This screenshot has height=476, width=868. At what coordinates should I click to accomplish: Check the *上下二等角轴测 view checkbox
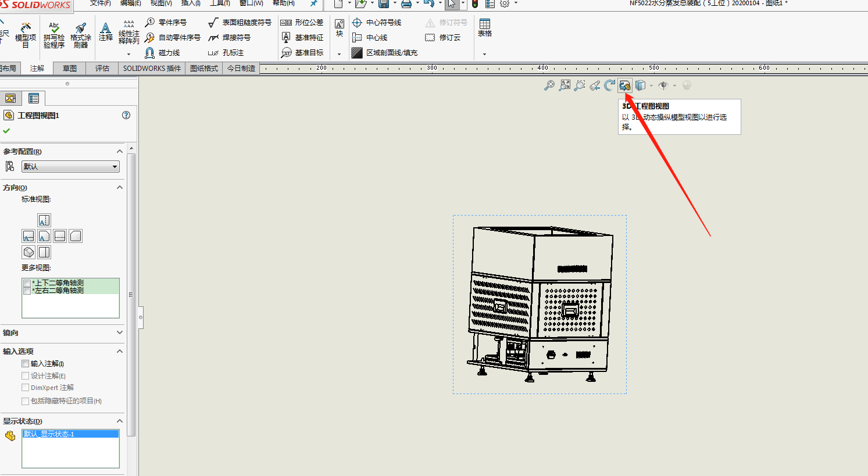[x=27, y=283]
